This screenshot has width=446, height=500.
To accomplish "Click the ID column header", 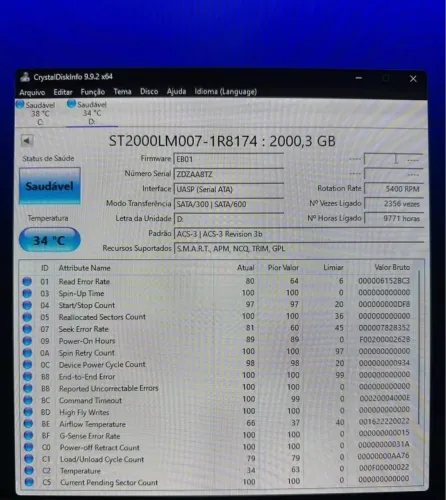I will tap(45, 268).
